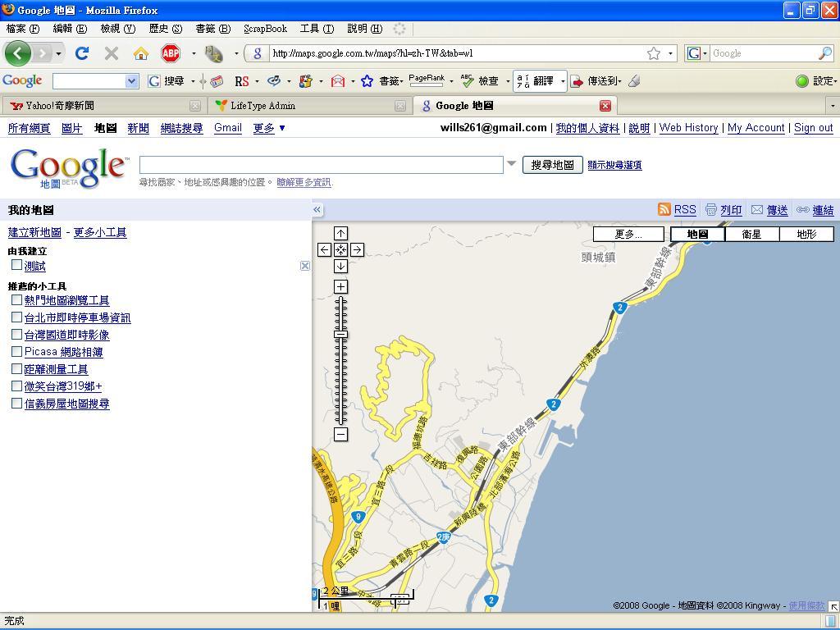
Task: Toggle the 微笑台灣319鄉+ checkbox
Action: (x=16, y=386)
